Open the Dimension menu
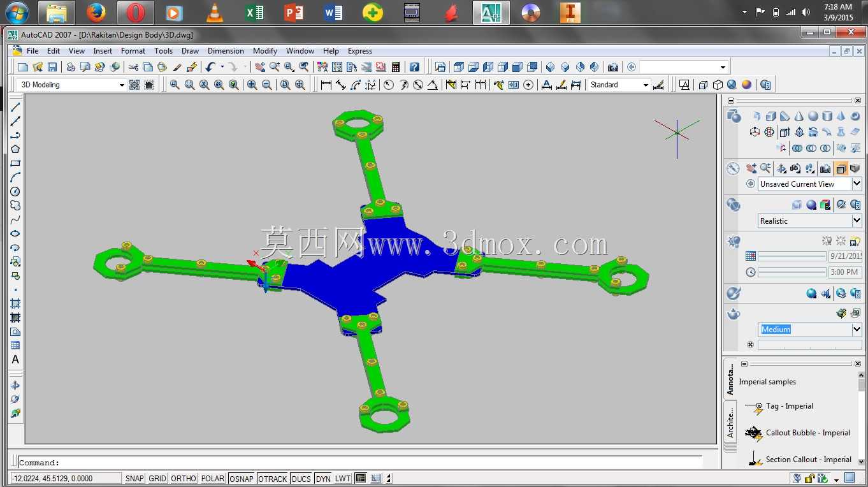The width and height of the screenshot is (868, 487). pos(226,51)
